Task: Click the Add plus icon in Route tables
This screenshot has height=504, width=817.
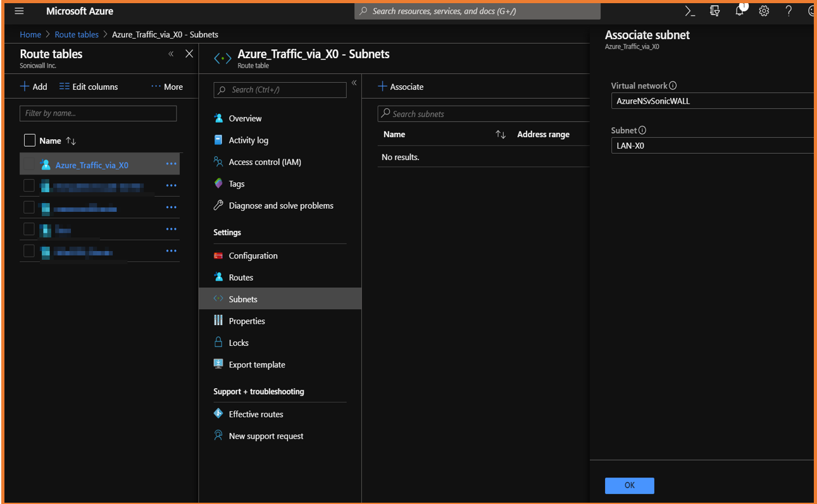Action: pos(25,87)
